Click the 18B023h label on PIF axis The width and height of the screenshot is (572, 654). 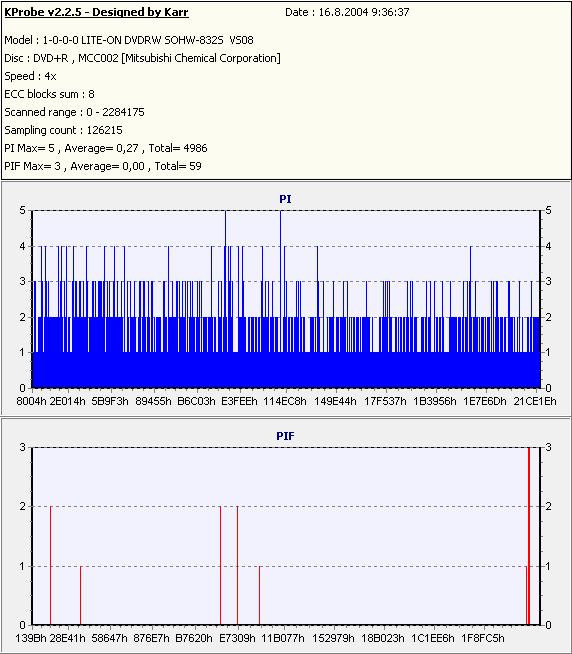click(x=383, y=638)
